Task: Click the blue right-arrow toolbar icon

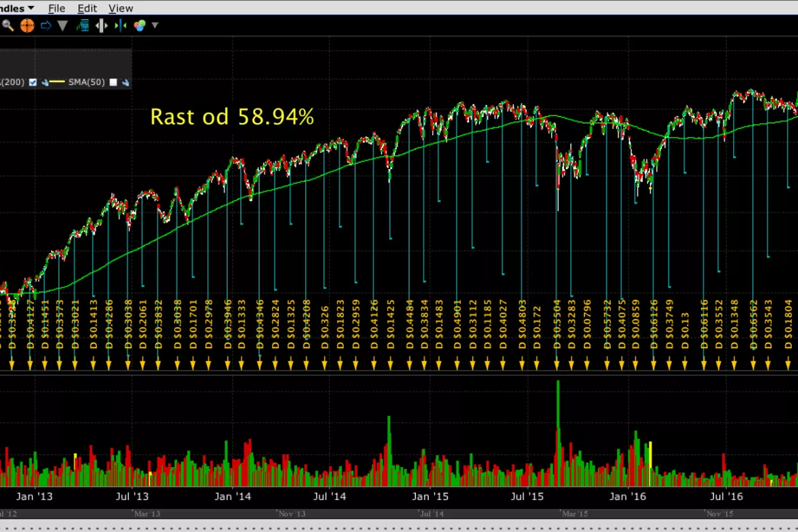Action: [46, 26]
